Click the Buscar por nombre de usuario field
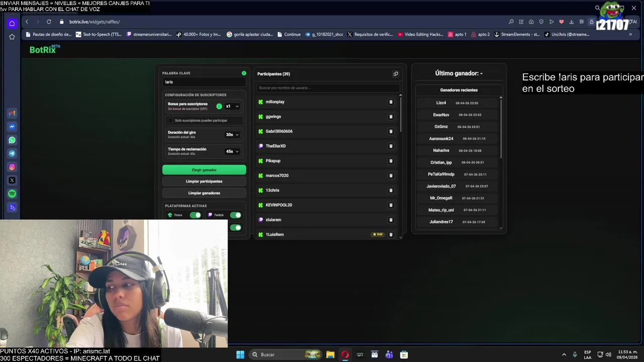This screenshot has width=644, height=362. [328, 88]
